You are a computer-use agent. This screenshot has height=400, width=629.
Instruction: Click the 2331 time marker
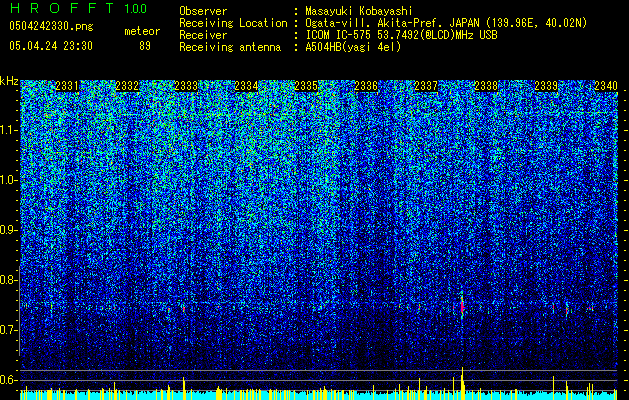pyautogui.click(x=67, y=85)
